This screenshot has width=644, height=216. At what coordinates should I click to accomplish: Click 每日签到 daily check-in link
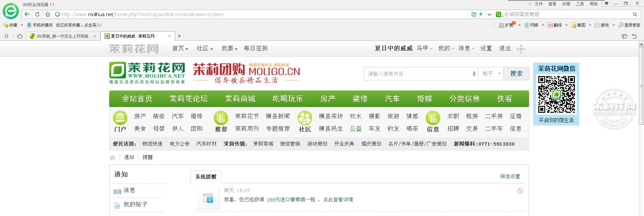pos(256,48)
